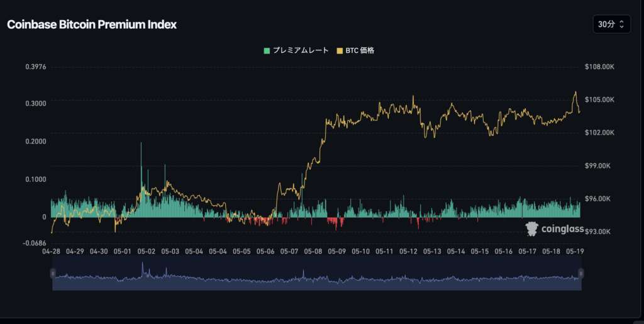Toggle the BTC 価格 legend series
Image resolution: width=644 pixels, height=324 pixels.
(355, 50)
